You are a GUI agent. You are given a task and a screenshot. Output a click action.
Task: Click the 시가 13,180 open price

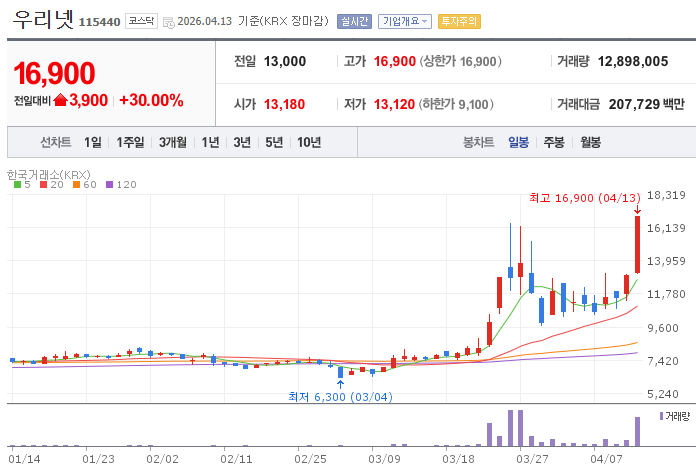coord(285,104)
